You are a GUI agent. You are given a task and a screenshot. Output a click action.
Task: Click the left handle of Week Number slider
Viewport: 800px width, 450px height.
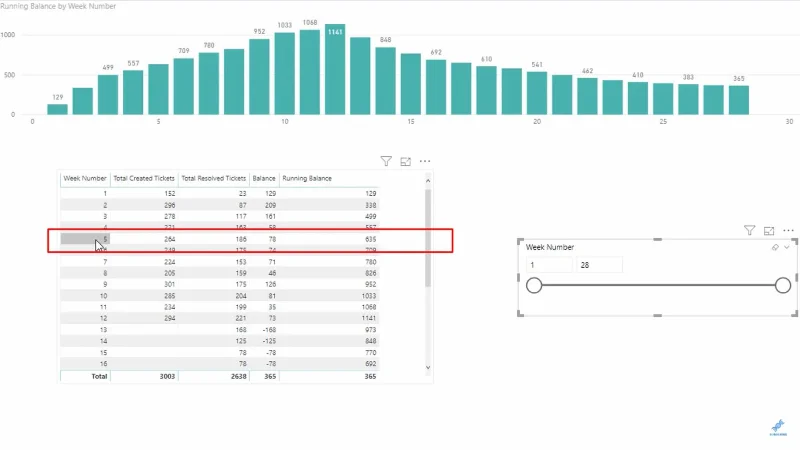[x=534, y=285]
